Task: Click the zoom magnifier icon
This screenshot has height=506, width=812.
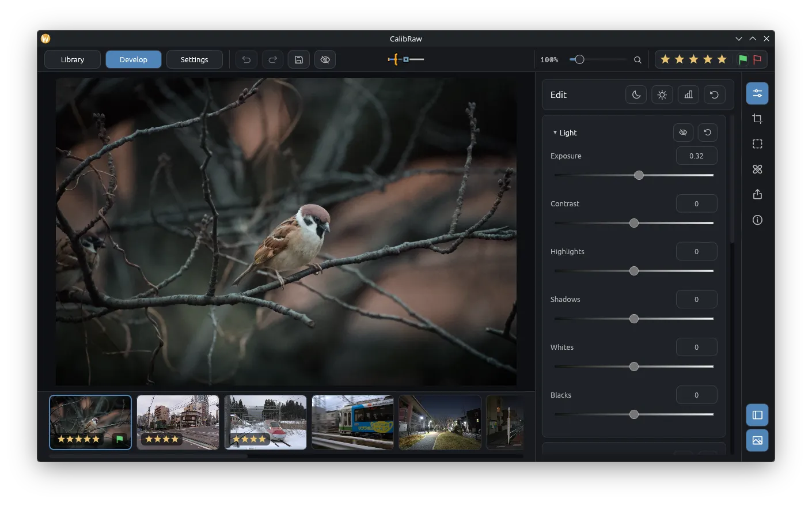Action: tap(638, 59)
